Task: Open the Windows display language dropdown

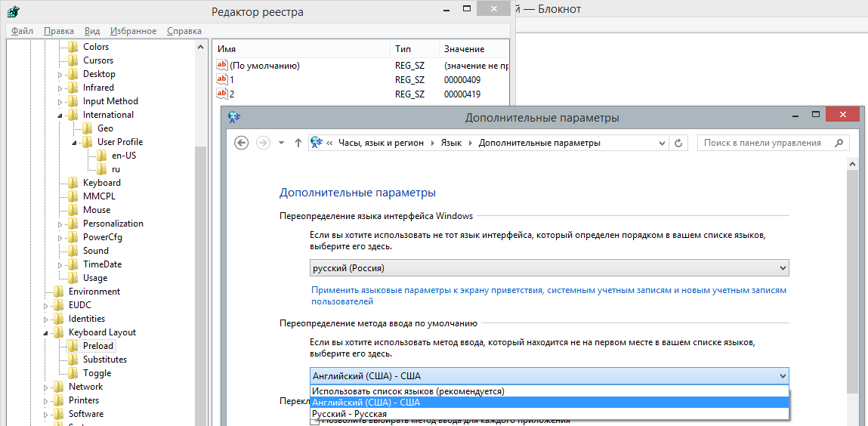Action: 549,268
